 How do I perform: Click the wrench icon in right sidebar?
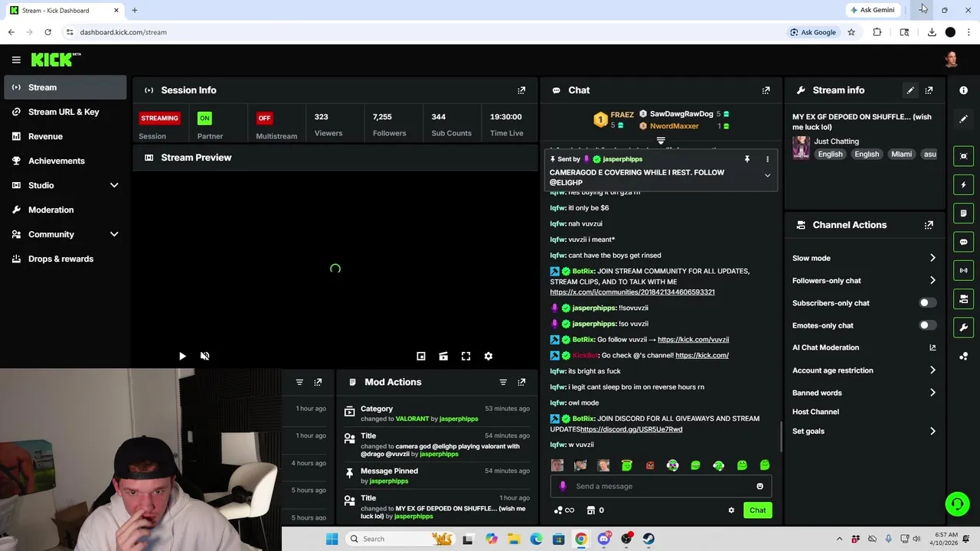coord(964,328)
